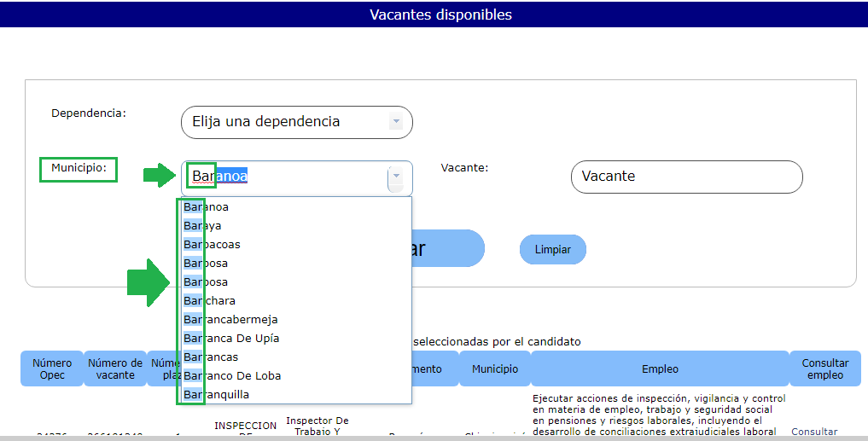This screenshot has height=441, width=868.
Task: Select Barranquilla at the list bottom
Action: pyautogui.click(x=217, y=395)
